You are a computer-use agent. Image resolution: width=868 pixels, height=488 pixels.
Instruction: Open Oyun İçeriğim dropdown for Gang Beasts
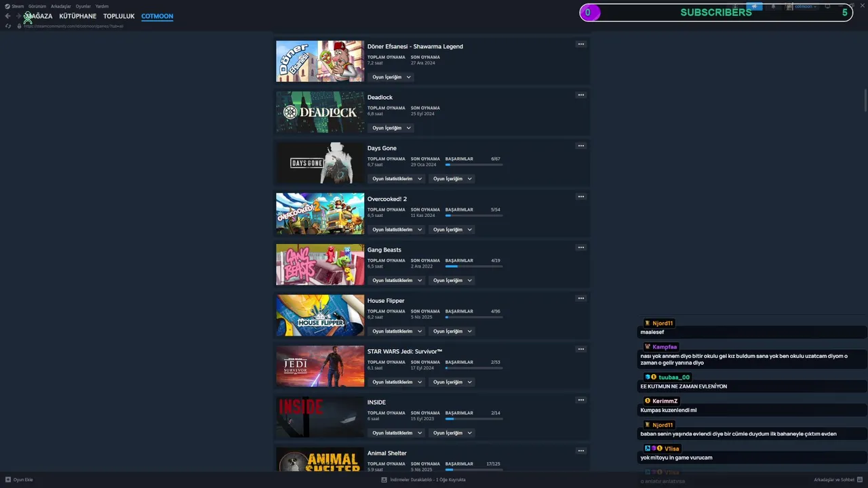[452, 281]
